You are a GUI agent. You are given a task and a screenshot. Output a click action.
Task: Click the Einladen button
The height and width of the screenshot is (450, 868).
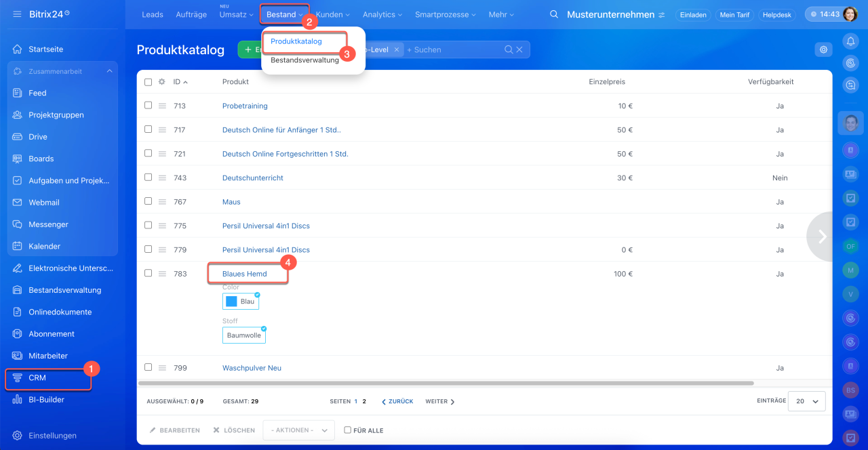[x=692, y=14]
